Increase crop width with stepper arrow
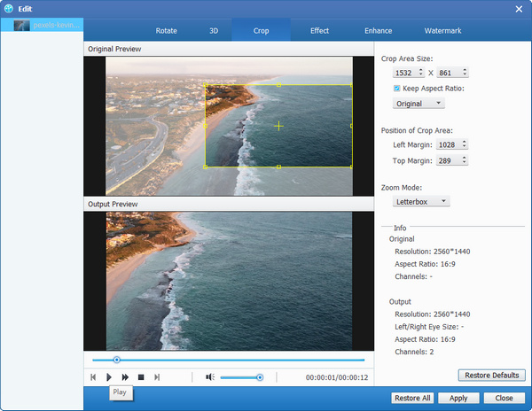This screenshot has height=411, width=532. (420, 70)
